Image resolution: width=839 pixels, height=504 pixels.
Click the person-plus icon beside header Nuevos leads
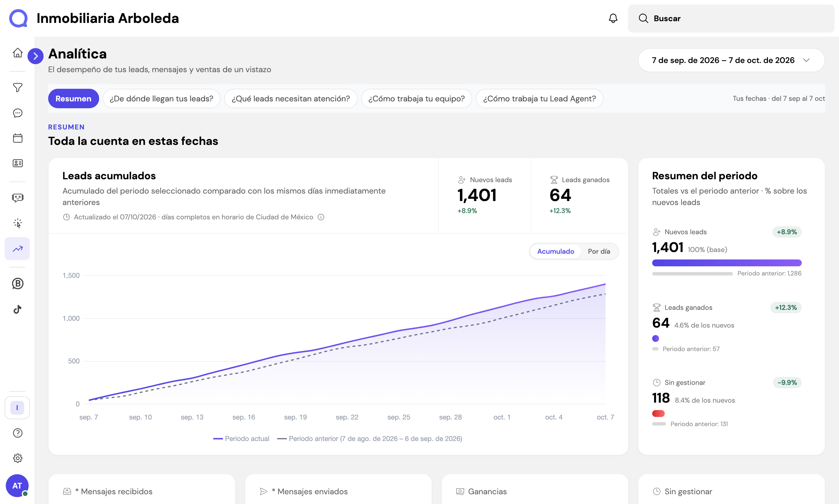pyautogui.click(x=462, y=180)
